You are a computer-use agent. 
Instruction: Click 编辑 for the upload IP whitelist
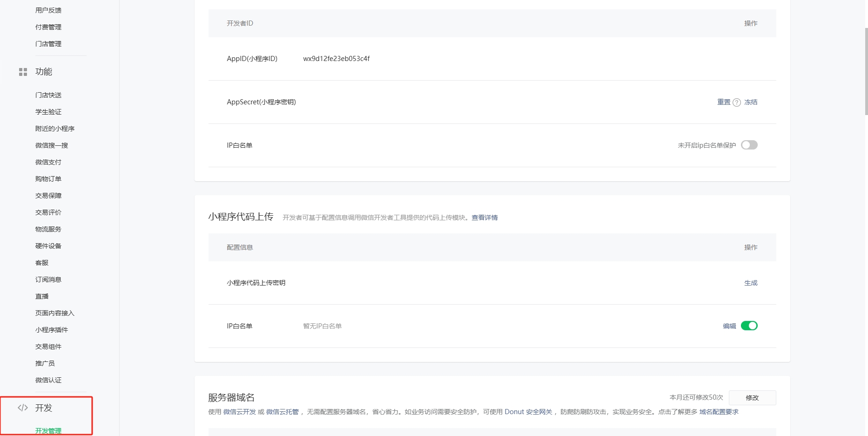point(729,326)
